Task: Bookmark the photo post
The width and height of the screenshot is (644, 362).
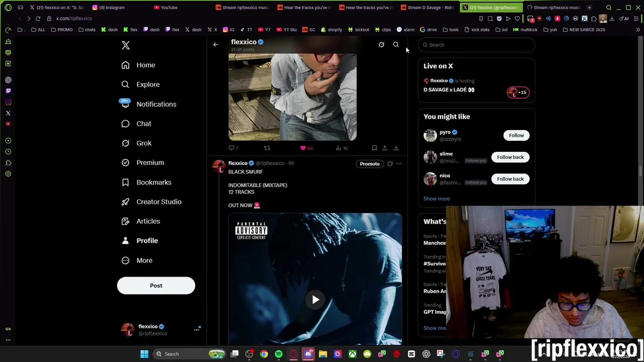Action: coord(374,148)
